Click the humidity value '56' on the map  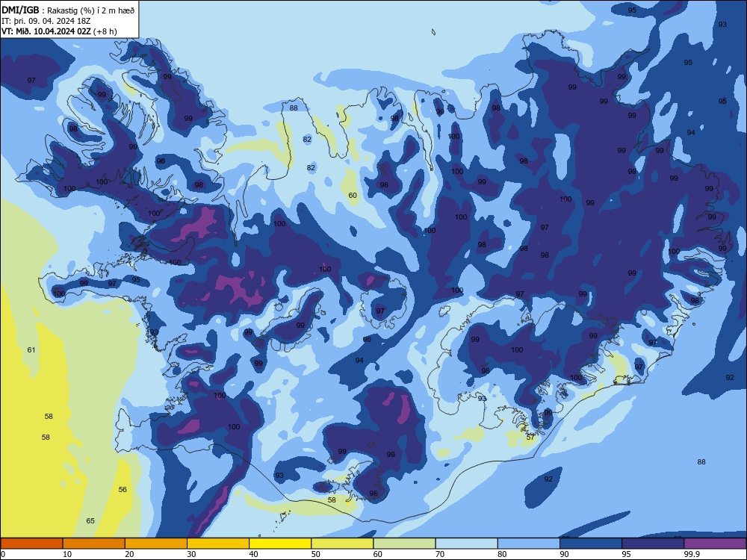(123, 490)
